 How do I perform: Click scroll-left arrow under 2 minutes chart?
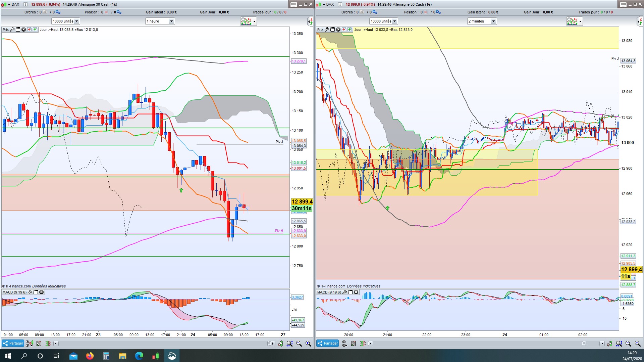pyautogui.click(x=370, y=344)
